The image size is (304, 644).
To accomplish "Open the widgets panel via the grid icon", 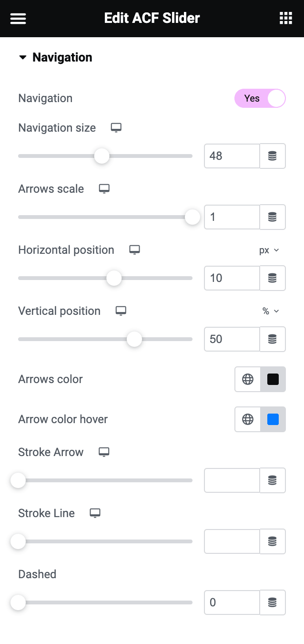I will (285, 18).
